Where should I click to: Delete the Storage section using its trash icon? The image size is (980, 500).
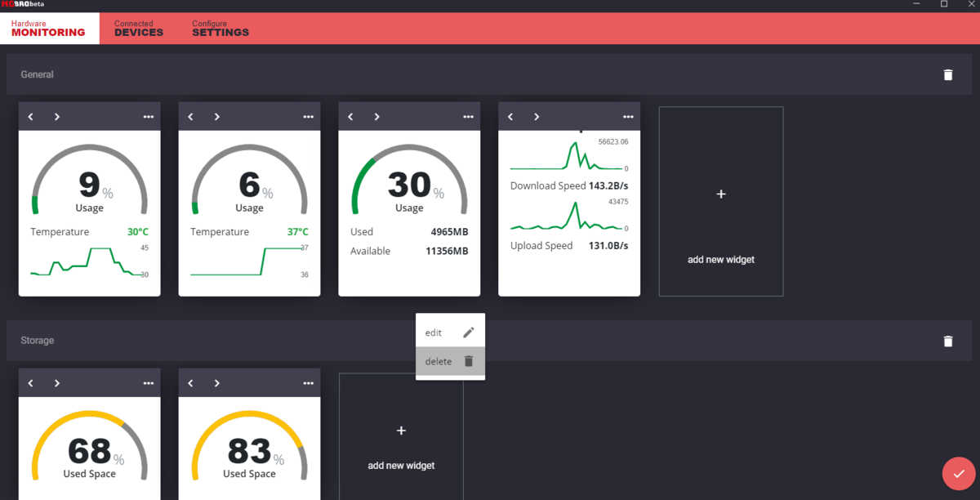948,341
